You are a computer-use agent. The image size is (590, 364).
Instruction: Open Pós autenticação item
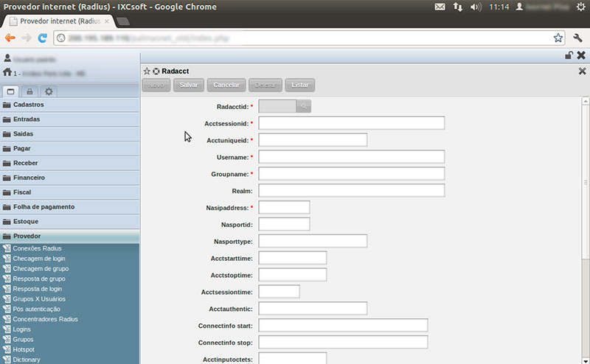coord(36,309)
